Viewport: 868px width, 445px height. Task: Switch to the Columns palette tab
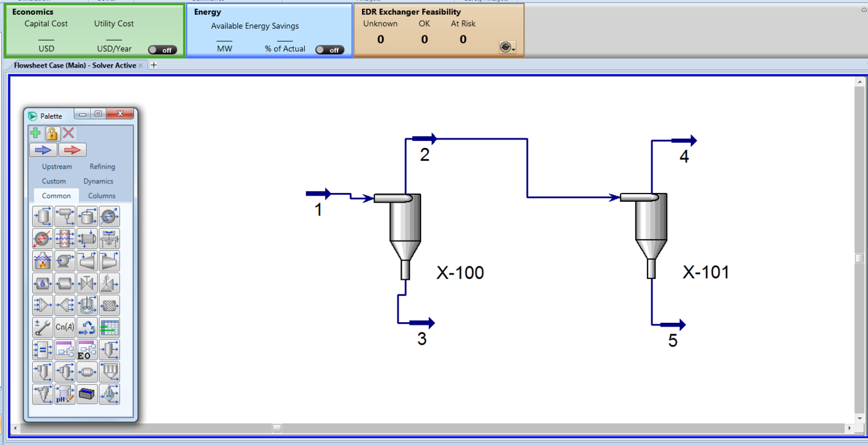tap(102, 195)
